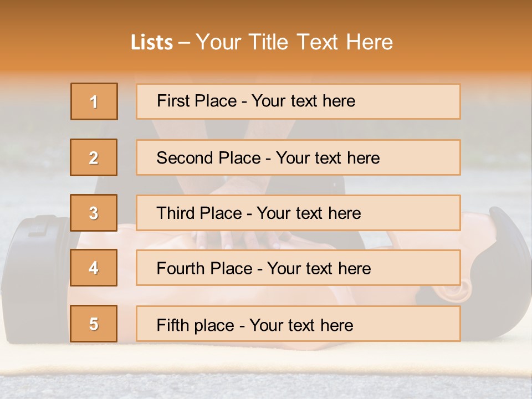Select the First Place text bar
Image resolution: width=532 pixels, height=399 pixels.
click(x=298, y=101)
